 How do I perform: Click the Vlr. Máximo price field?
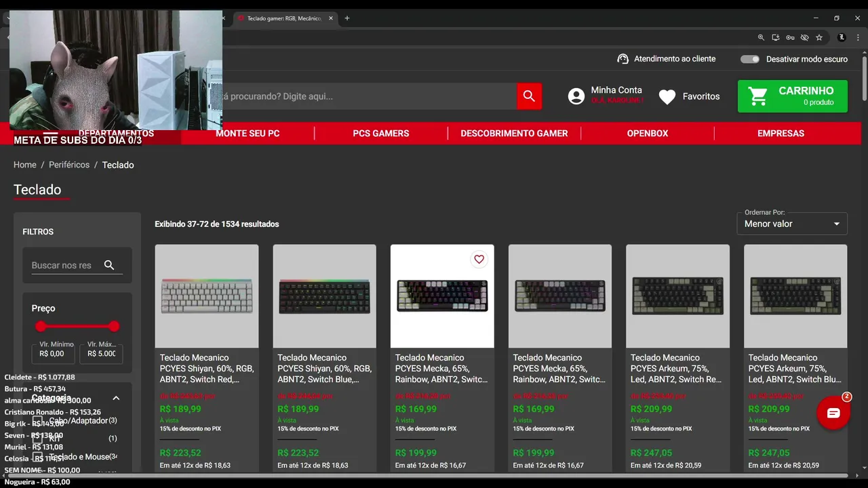pos(101,353)
